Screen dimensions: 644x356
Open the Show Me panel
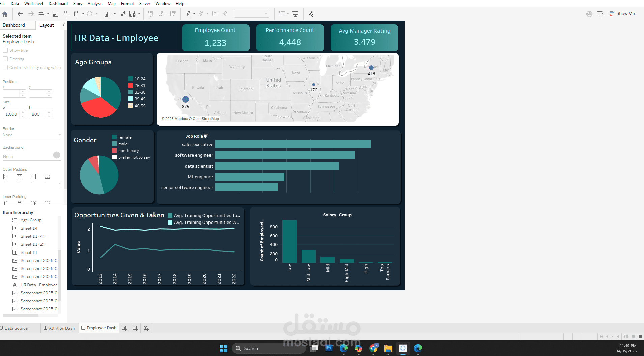click(622, 14)
